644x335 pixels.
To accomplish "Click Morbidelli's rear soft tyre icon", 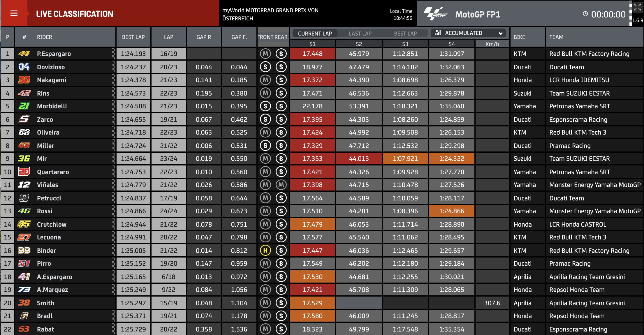I will (x=281, y=106).
